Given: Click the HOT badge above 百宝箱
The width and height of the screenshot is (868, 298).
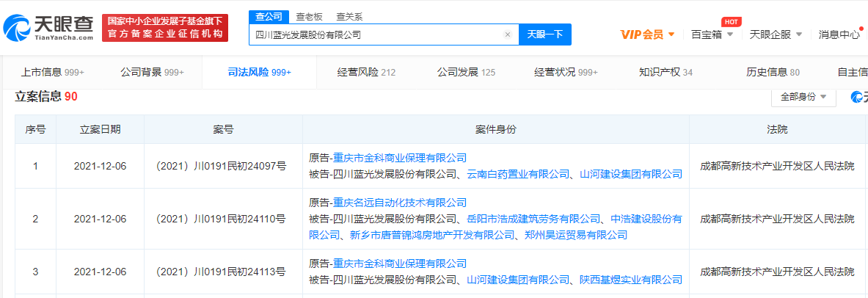Looking at the screenshot, I should point(732,21).
